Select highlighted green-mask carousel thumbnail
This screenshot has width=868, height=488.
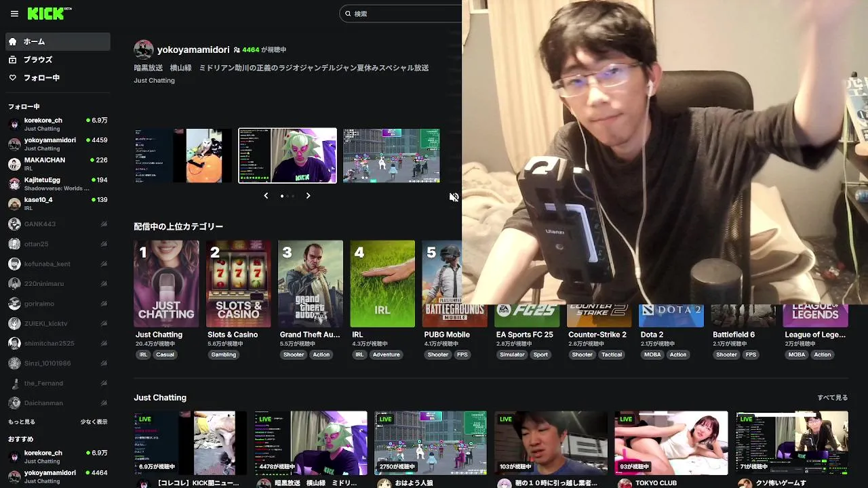coord(288,155)
